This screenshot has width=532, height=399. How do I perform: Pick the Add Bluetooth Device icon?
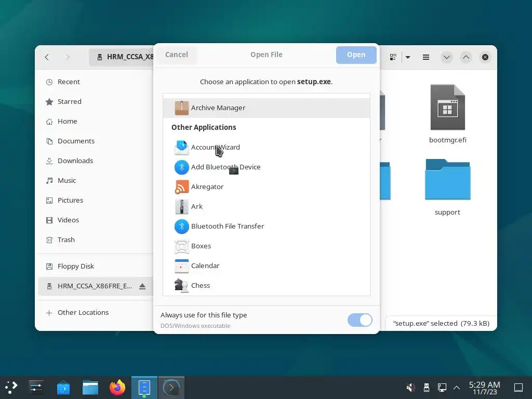(x=181, y=167)
